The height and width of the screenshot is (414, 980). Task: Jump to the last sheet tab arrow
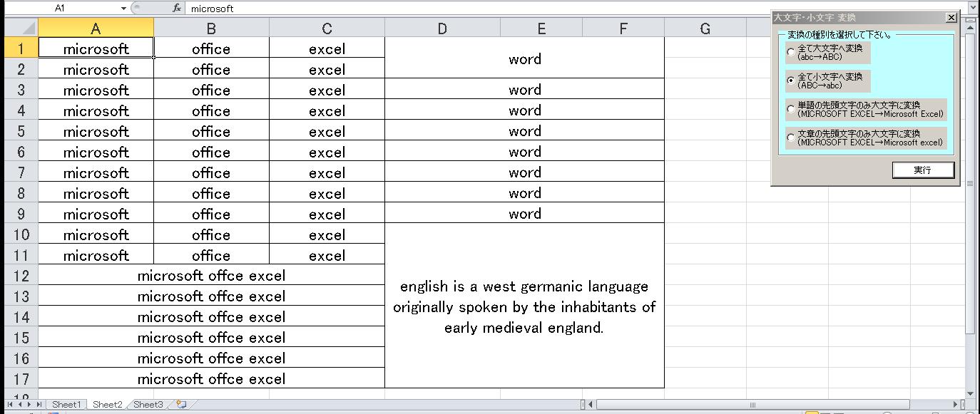39,405
